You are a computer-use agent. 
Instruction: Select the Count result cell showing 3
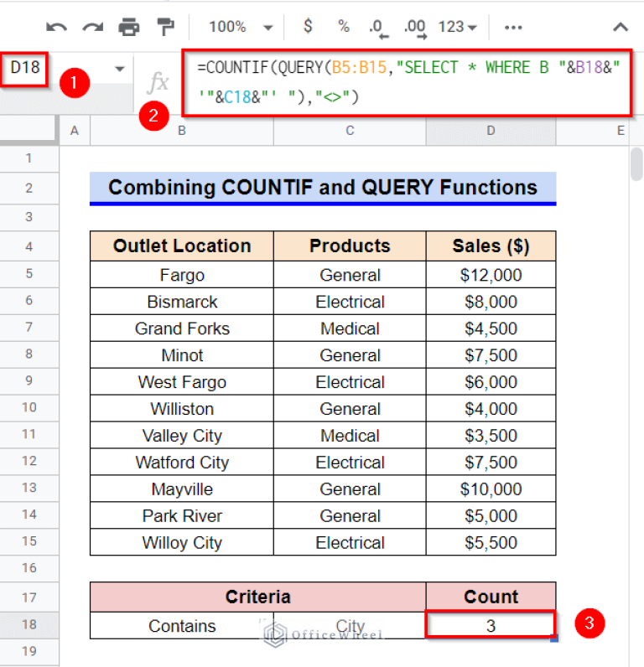click(491, 625)
